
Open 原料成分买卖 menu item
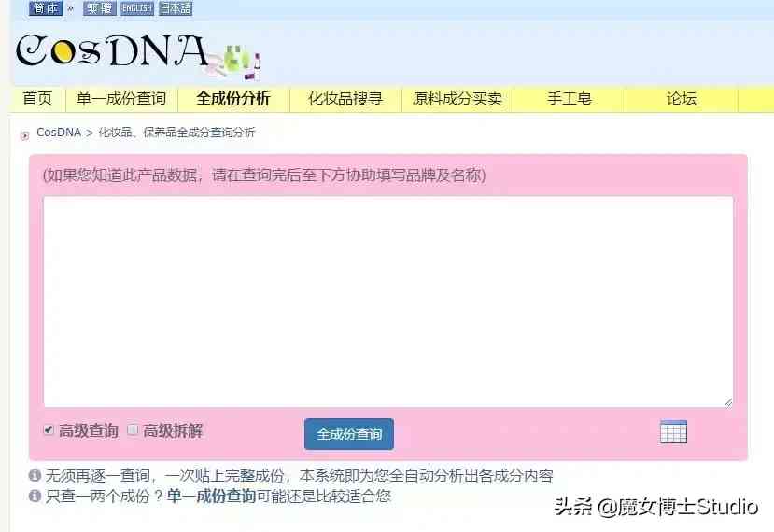coord(457,98)
